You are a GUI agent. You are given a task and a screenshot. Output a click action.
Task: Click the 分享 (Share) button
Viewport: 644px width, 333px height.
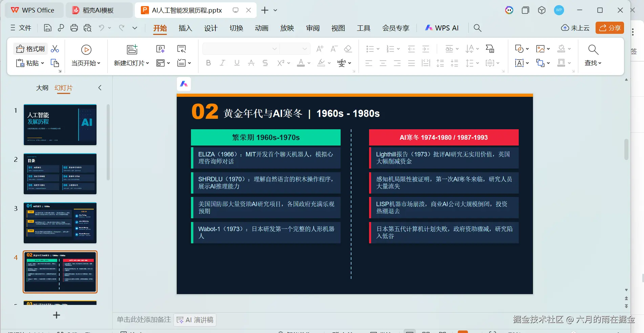[x=610, y=28]
